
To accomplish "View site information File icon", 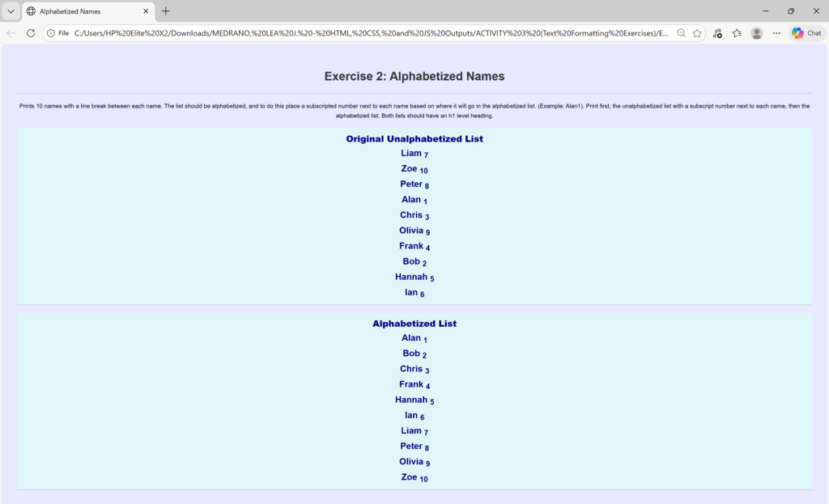I will [57, 33].
